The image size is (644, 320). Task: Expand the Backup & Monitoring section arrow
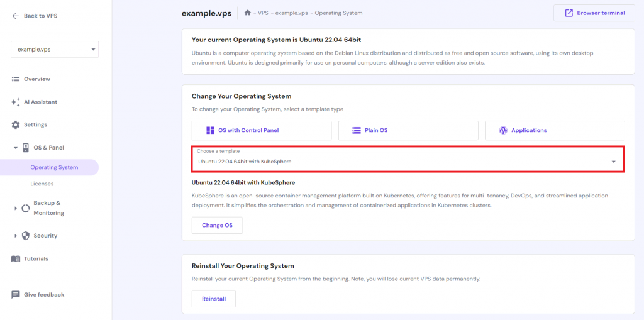pyautogui.click(x=16, y=208)
